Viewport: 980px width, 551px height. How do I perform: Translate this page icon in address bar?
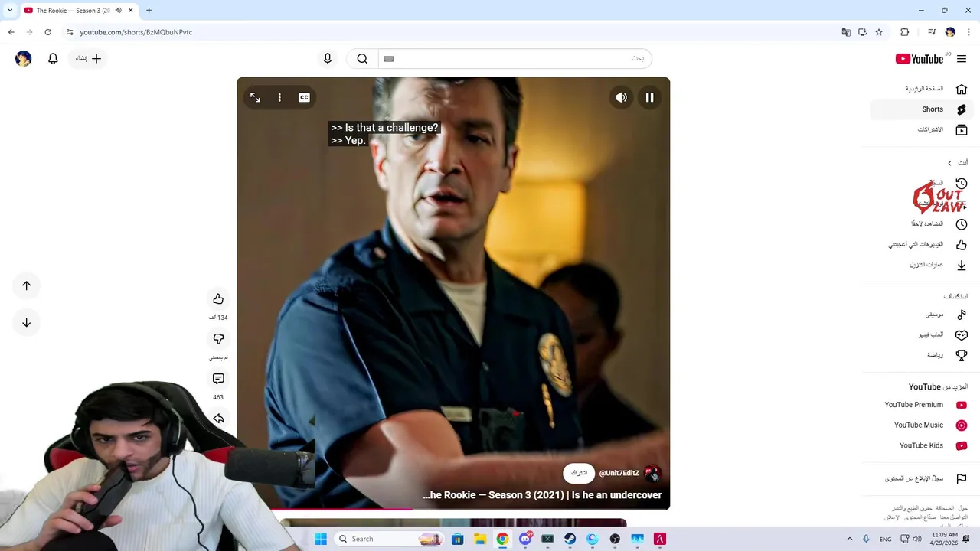point(845,32)
